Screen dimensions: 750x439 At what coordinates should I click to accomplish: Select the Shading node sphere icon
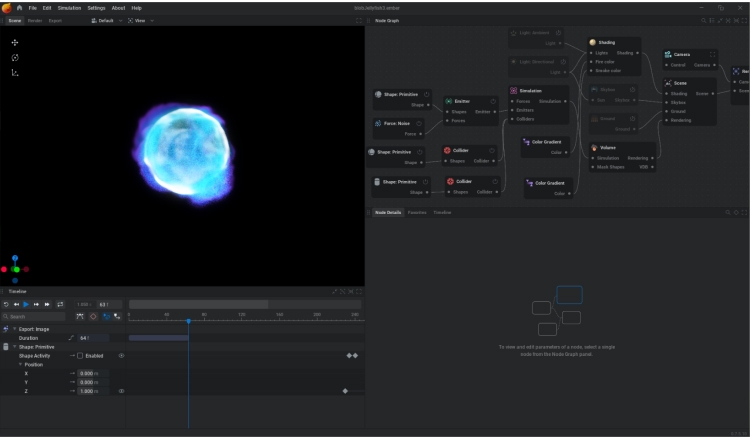(593, 42)
